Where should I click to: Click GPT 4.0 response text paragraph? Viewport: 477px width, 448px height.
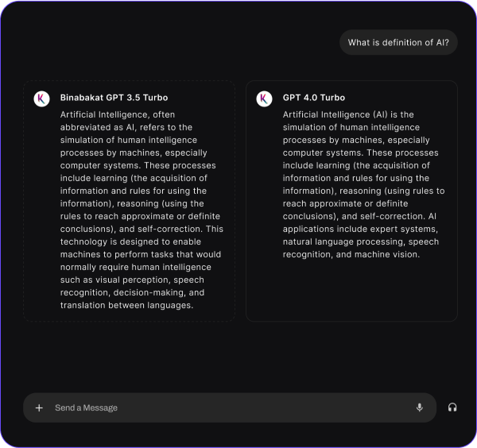(364, 184)
